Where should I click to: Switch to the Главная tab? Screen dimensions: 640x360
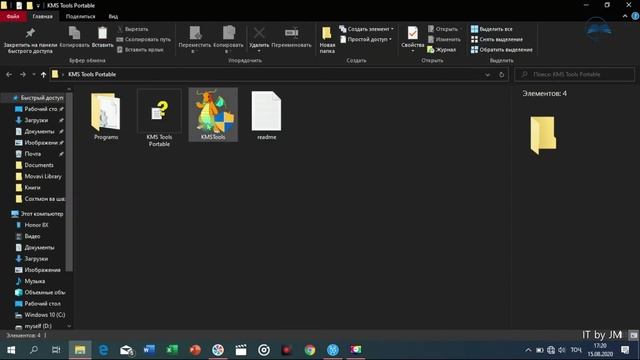[42, 16]
